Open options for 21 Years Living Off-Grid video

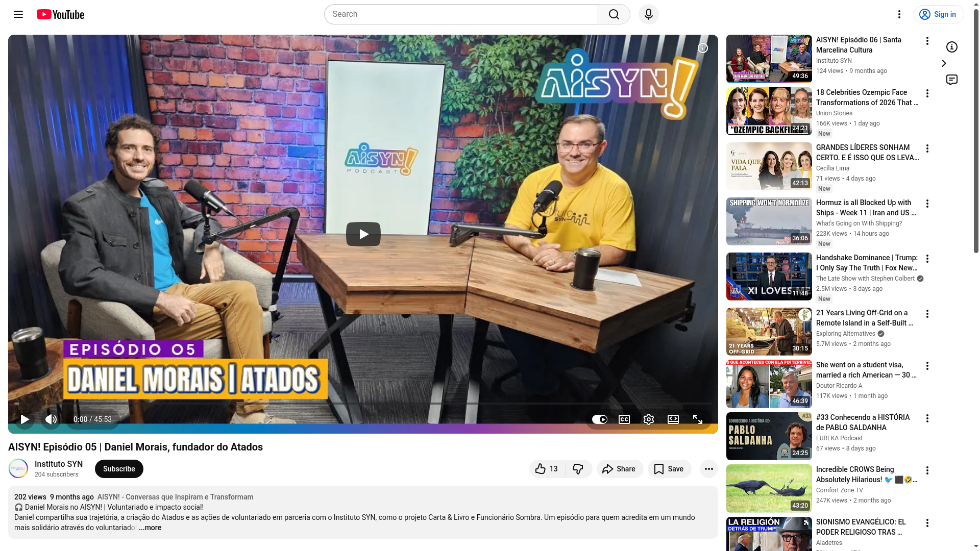(927, 314)
